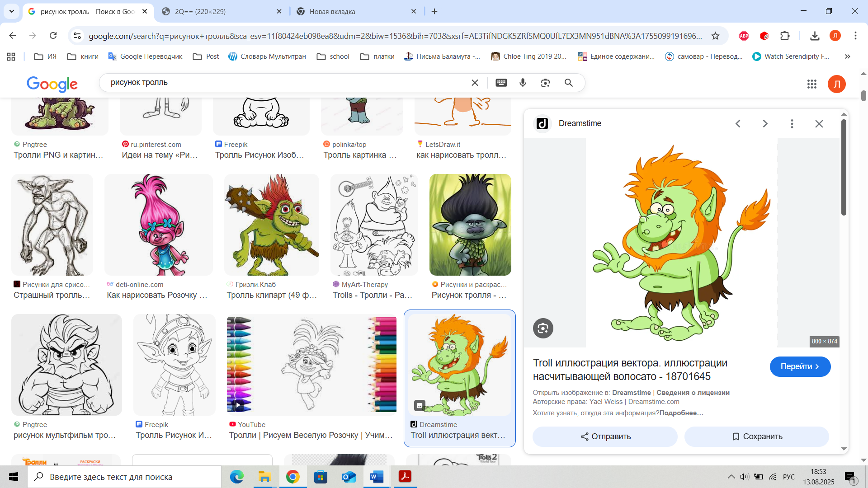Open the Сведения о лицензии link

click(x=693, y=393)
